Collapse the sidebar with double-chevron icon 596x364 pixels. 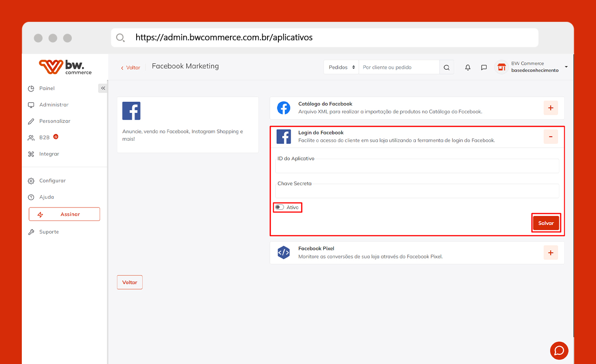click(x=103, y=88)
